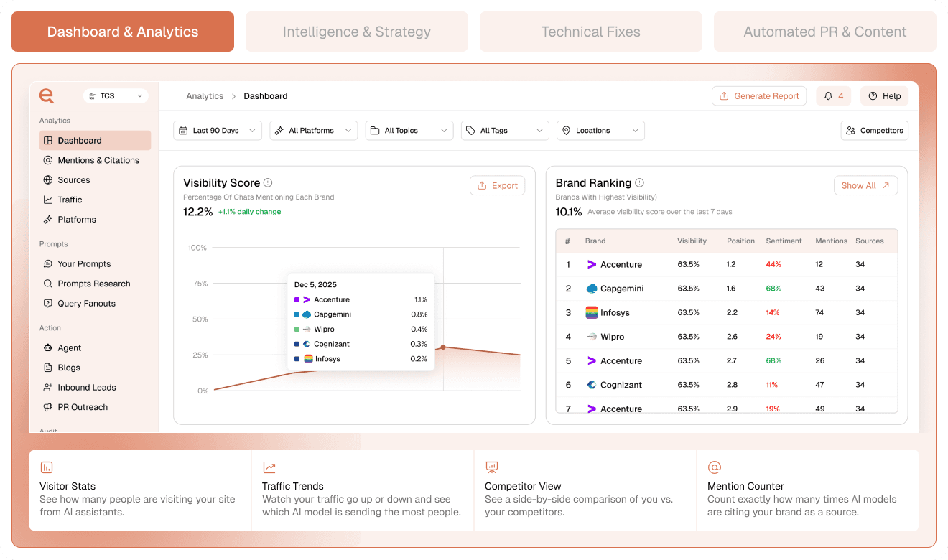Click the Locations pin icon

click(566, 131)
